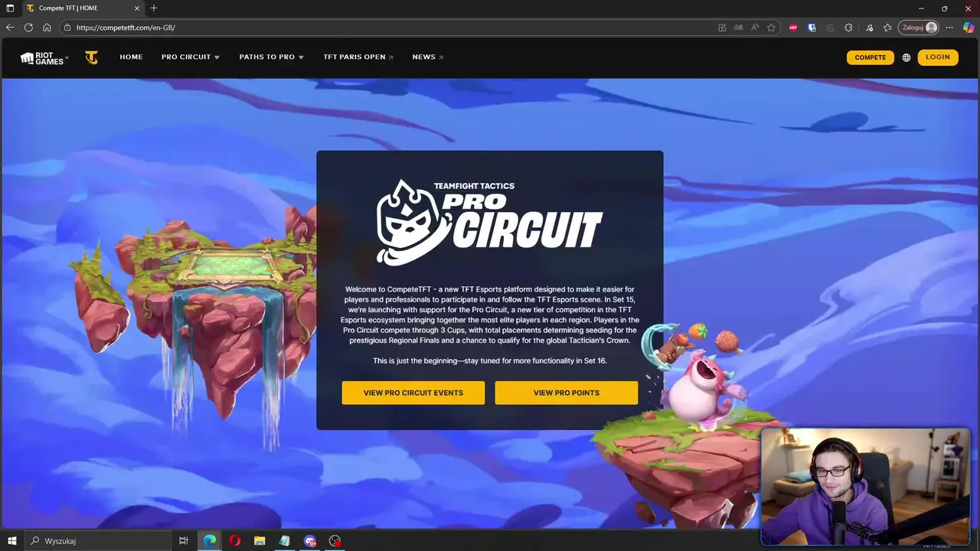Open the Favourites list icon

click(887, 28)
